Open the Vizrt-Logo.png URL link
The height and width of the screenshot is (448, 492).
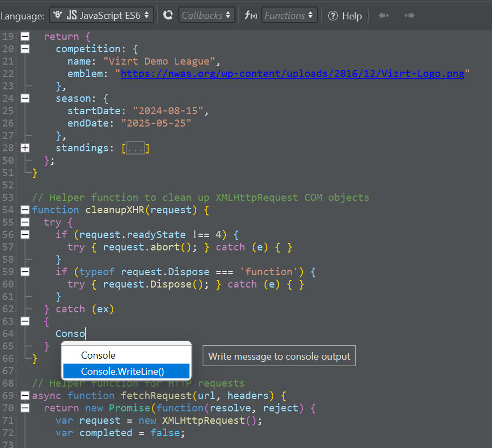tap(292, 74)
